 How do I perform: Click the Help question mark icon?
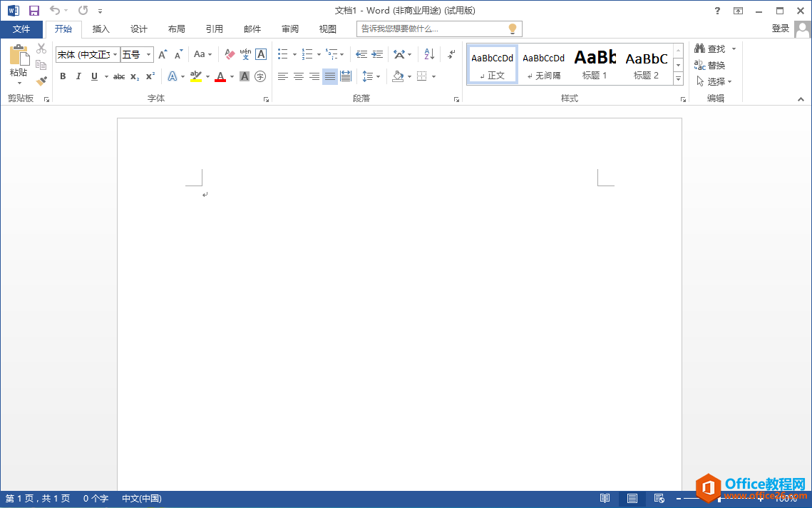pyautogui.click(x=717, y=11)
